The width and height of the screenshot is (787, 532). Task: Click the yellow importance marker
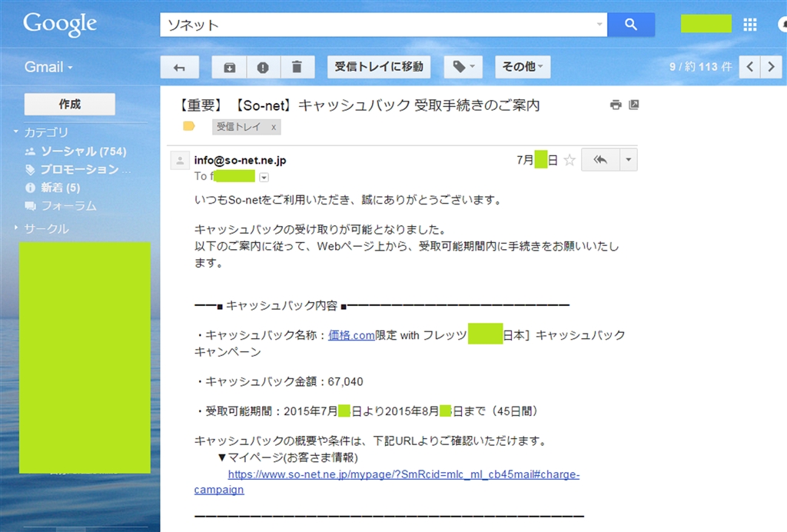189,126
